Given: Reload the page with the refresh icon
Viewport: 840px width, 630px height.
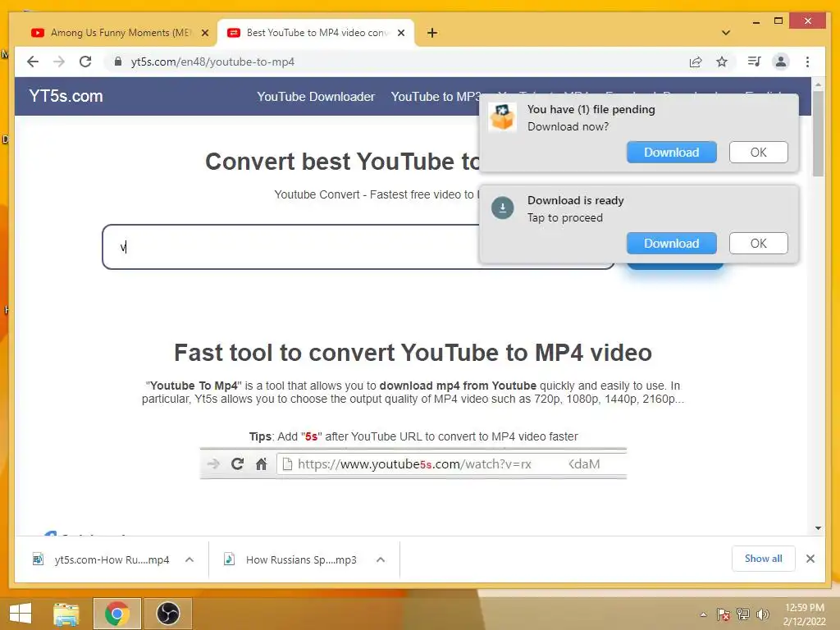Looking at the screenshot, I should (85, 62).
